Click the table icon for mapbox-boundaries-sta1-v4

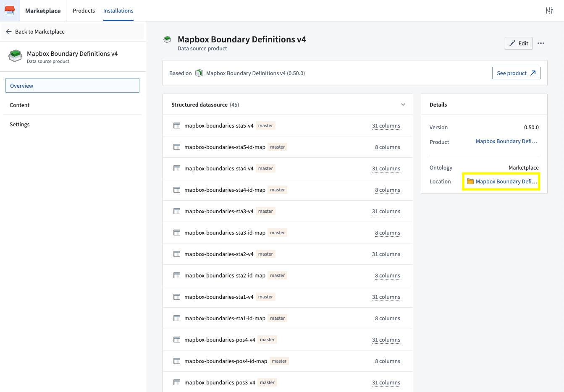pyautogui.click(x=177, y=297)
